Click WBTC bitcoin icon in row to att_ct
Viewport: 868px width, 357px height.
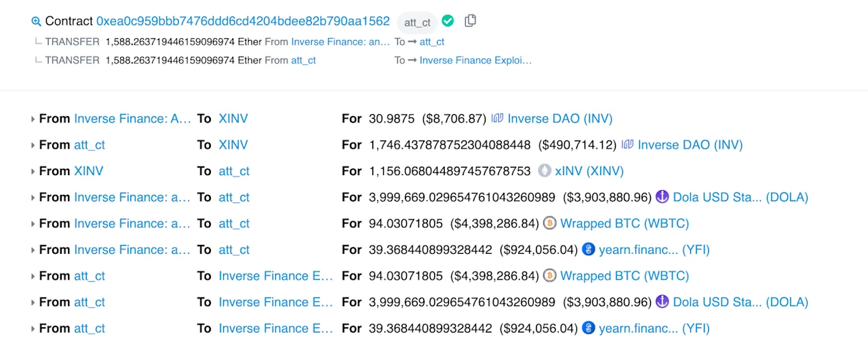click(550, 223)
